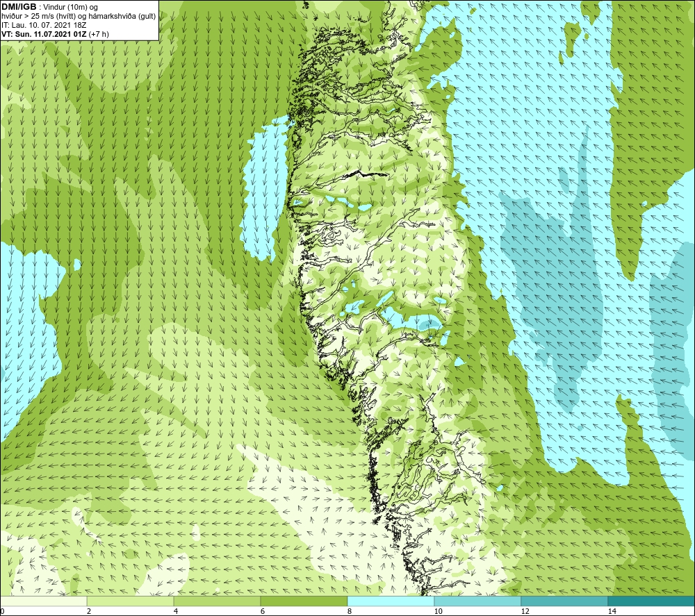Viewport: 695px width, 616px height.
Task: Click the '4' scale label
Action: point(176,611)
